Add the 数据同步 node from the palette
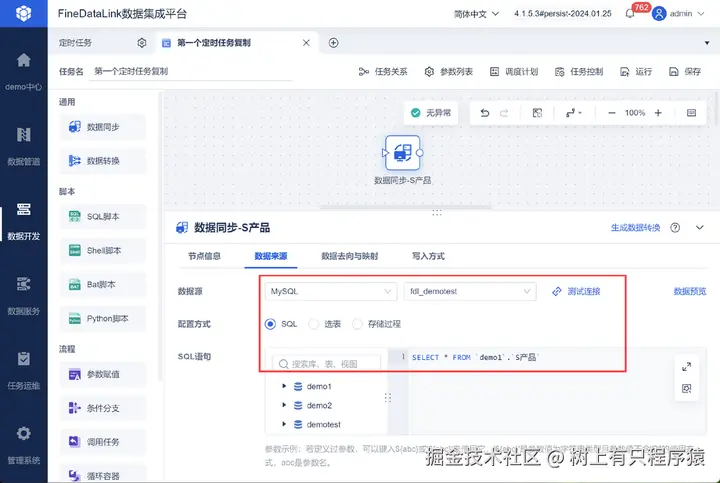Image resolution: width=720 pixels, height=483 pixels. (103, 127)
